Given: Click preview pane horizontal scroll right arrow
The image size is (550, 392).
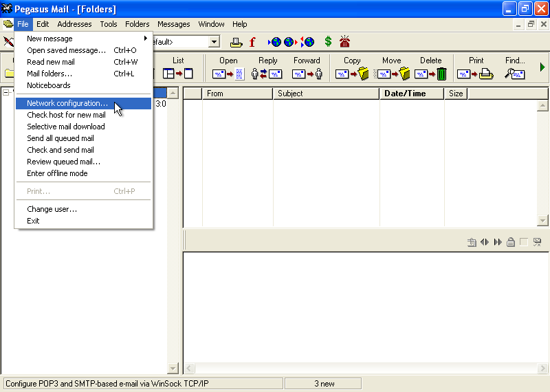Looking at the screenshot, I should pos(542,368).
